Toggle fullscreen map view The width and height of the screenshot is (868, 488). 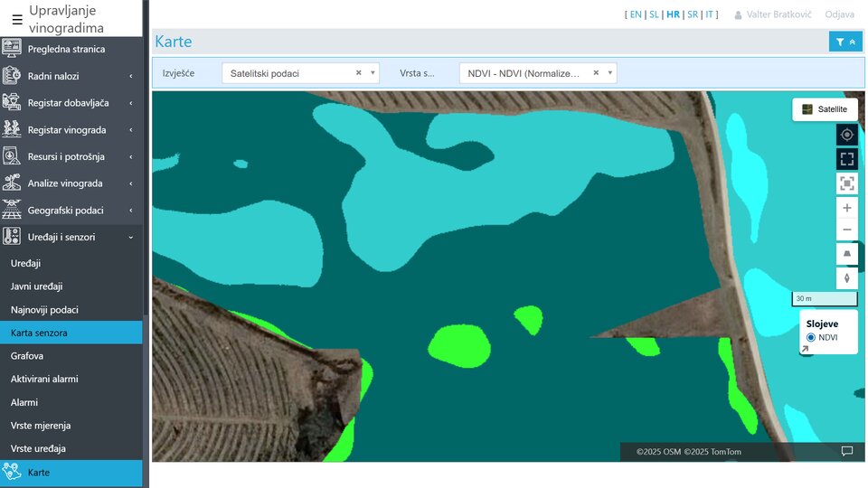pyautogui.click(x=846, y=159)
